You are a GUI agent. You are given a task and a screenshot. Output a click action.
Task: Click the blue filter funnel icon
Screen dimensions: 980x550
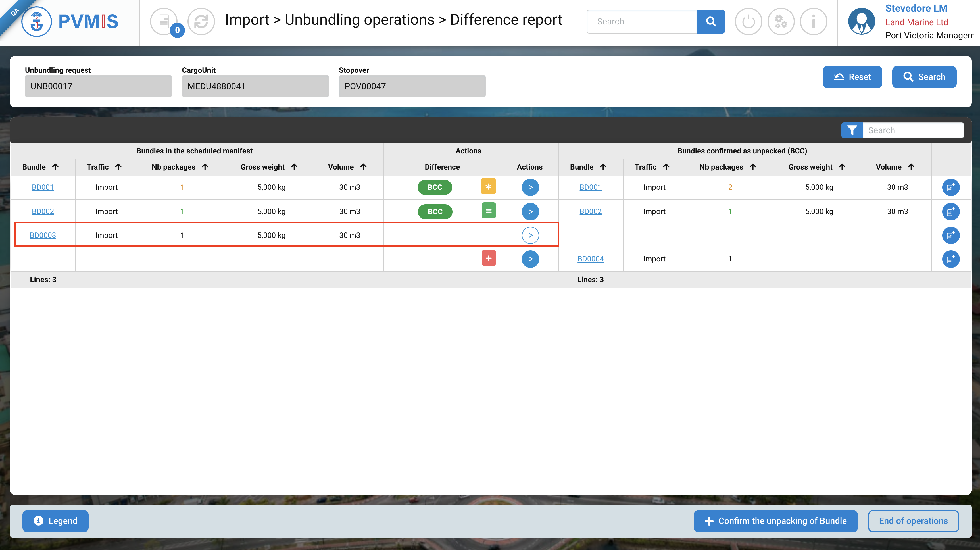[852, 130]
